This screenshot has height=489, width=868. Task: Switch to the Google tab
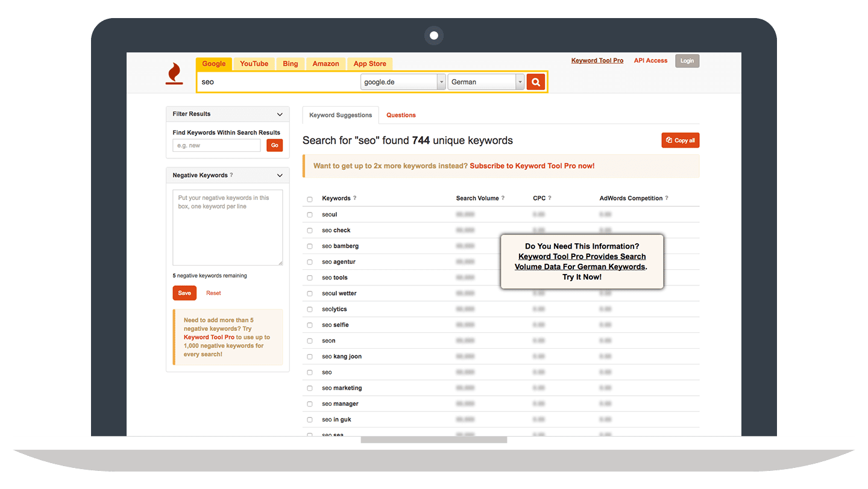[x=213, y=64]
